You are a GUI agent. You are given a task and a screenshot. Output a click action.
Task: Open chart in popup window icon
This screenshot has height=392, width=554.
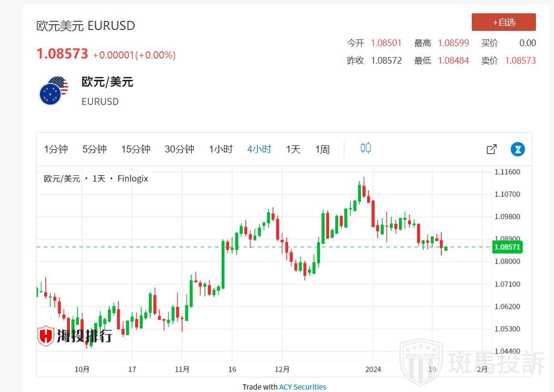click(x=492, y=149)
